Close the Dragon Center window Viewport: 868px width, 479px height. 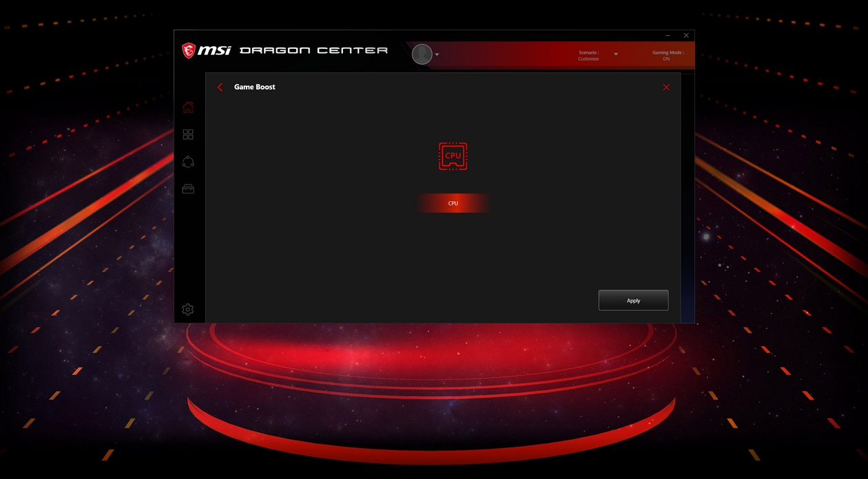686,35
